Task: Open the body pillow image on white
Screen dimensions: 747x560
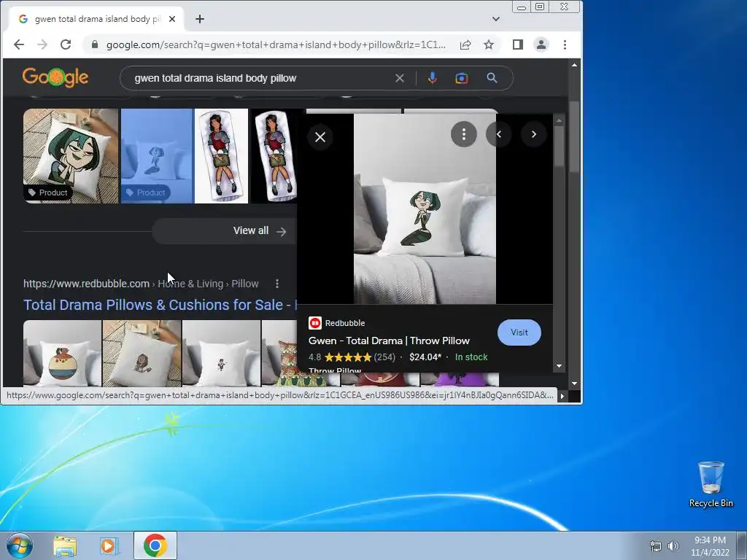Action: tap(222, 156)
